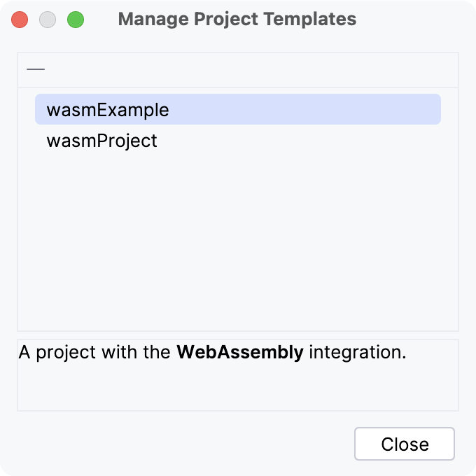Click the green zoom window button
476x476 pixels.
[76, 20]
